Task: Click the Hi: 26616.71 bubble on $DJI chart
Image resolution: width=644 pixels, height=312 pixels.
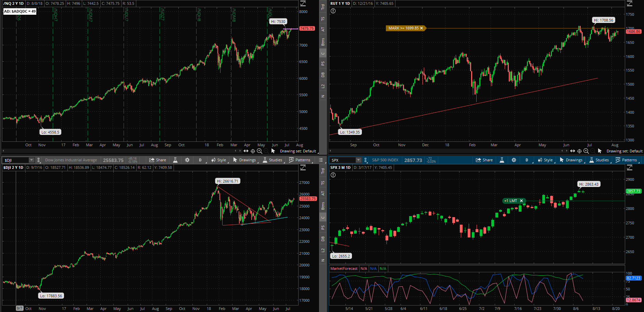Action: (x=227, y=181)
